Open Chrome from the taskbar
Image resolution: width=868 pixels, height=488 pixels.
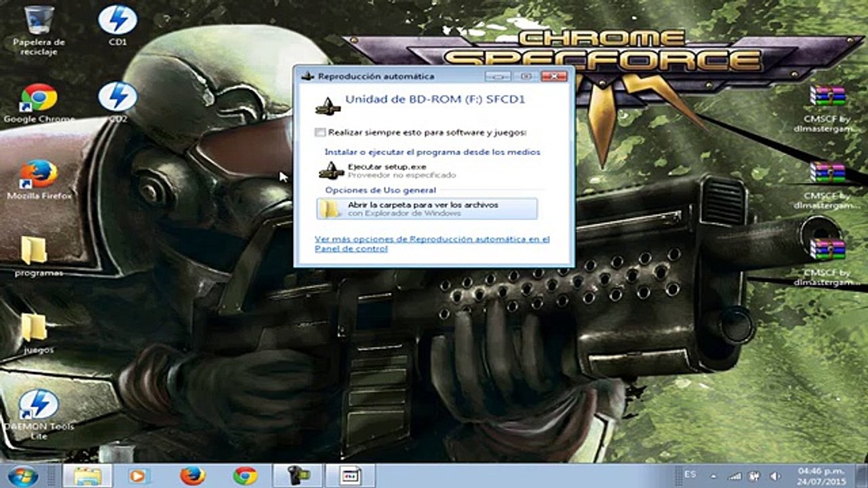click(245, 476)
